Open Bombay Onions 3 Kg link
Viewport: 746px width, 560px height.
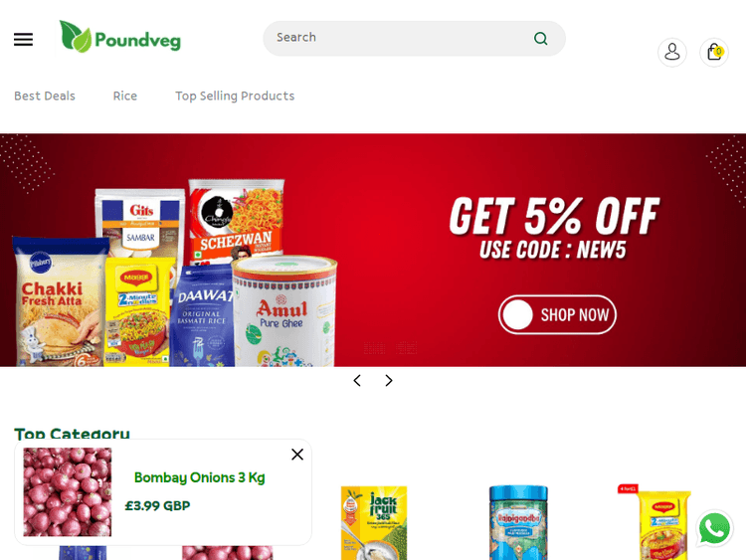click(199, 477)
